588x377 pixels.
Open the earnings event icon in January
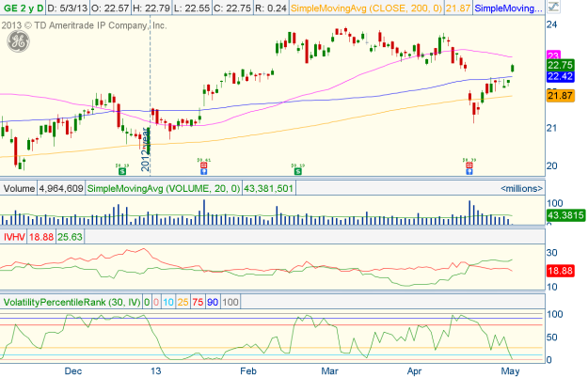(204, 171)
